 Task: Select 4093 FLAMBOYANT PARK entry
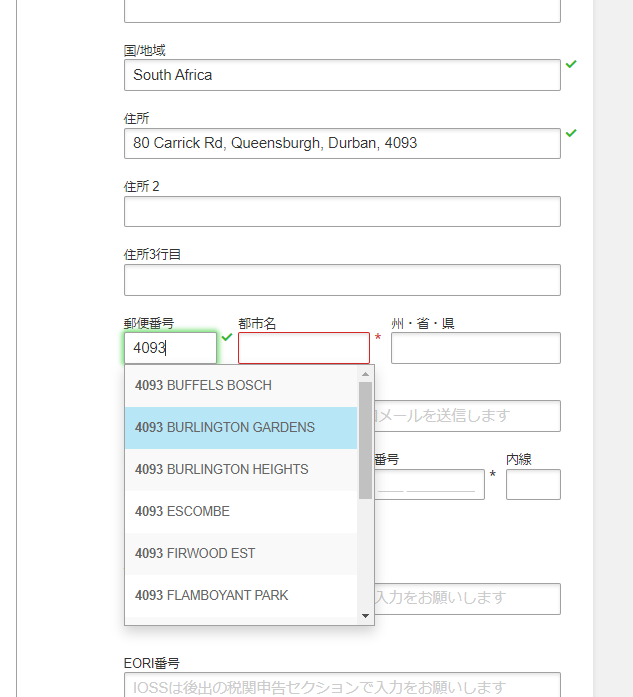[240, 596]
